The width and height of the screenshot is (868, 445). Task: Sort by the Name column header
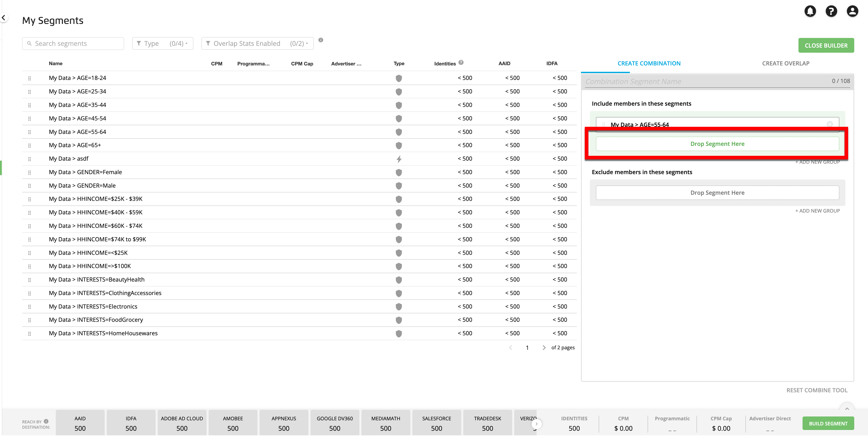click(x=56, y=63)
